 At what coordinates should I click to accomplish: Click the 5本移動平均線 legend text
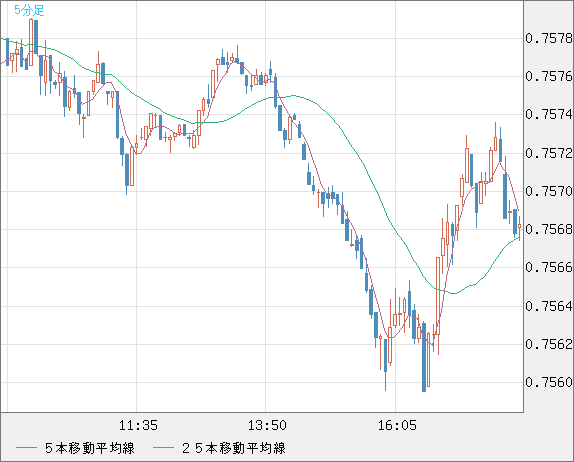pos(90,448)
